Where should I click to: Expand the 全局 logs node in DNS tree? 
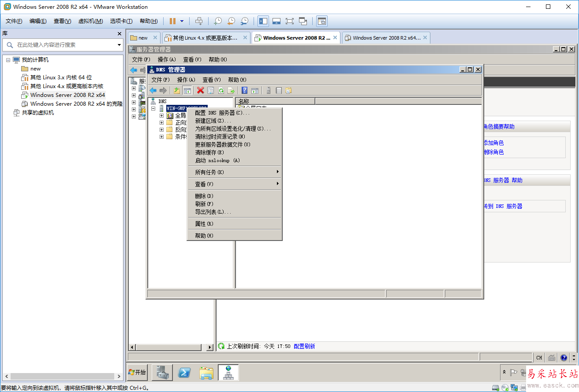(x=162, y=115)
